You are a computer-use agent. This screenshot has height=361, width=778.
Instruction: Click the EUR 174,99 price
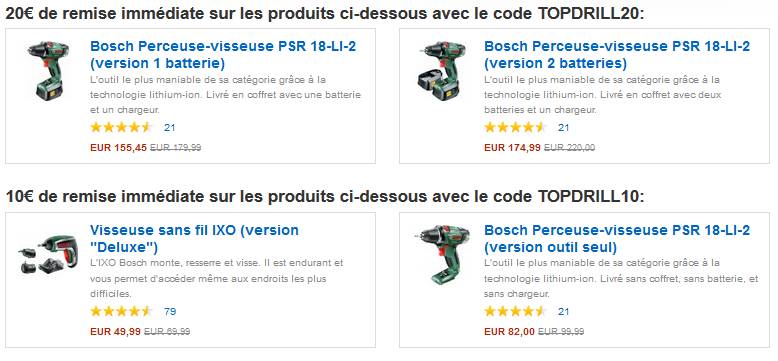coord(513,147)
